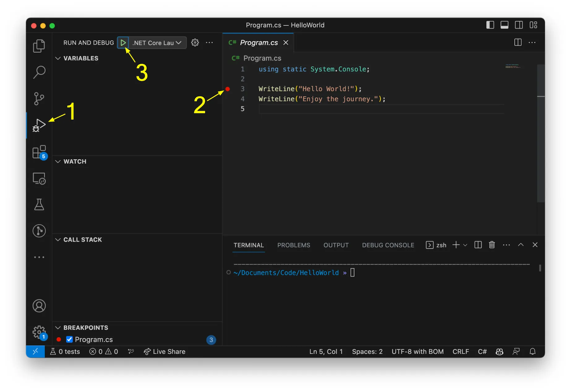Click the editor vertical scrollbar

(x=541, y=133)
